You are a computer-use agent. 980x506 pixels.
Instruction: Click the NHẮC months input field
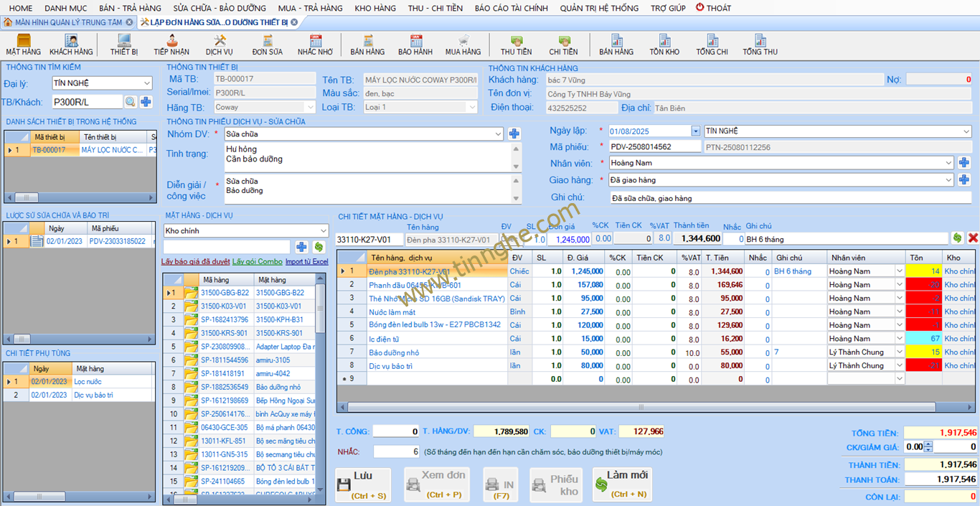tap(396, 452)
